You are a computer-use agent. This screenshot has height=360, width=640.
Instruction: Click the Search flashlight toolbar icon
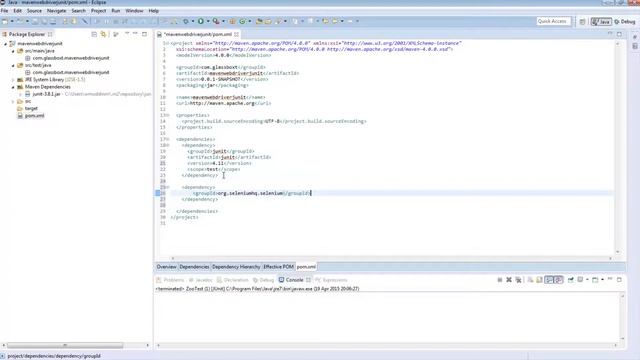click(x=279, y=21)
